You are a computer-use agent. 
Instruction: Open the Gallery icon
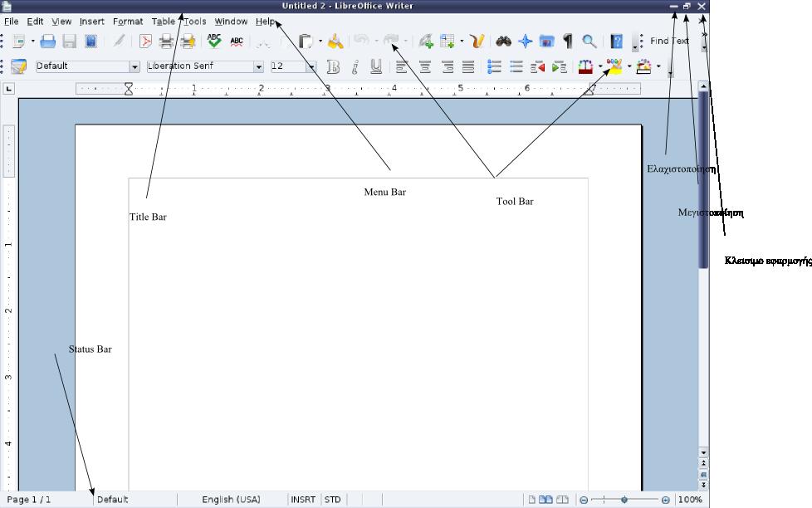click(x=546, y=41)
